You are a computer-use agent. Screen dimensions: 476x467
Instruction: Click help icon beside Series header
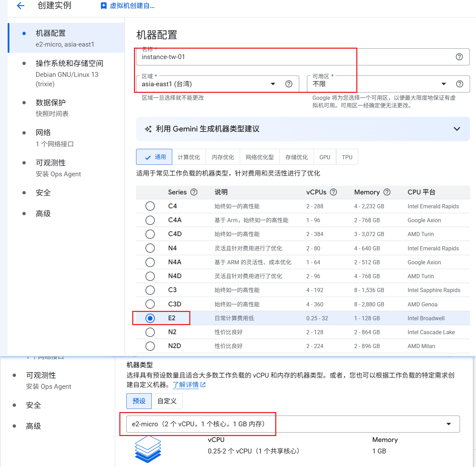pyautogui.click(x=194, y=192)
